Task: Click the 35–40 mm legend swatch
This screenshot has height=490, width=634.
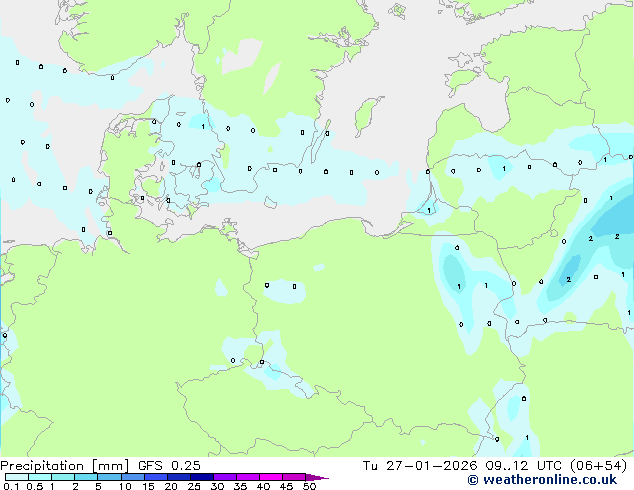Action: (x=247, y=477)
